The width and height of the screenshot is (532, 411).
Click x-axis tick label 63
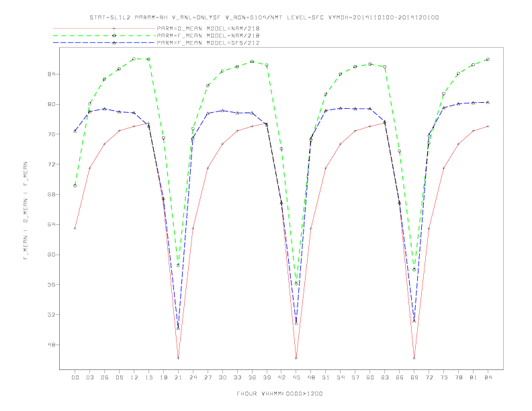[385, 377]
